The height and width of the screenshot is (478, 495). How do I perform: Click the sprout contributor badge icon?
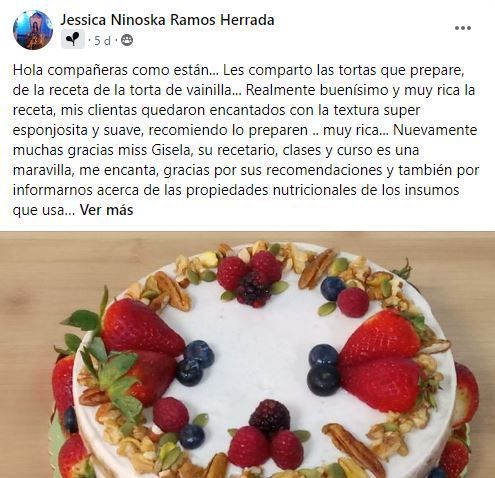(73, 40)
